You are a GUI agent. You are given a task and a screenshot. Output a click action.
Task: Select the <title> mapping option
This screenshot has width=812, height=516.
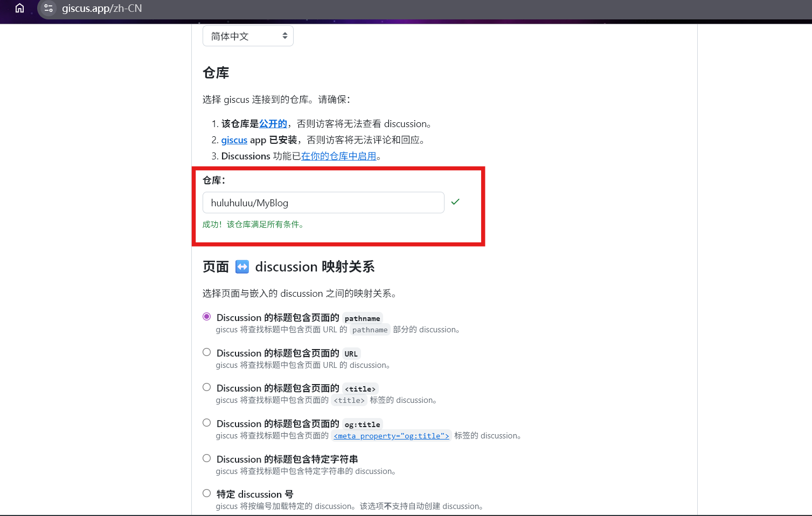click(206, 387)
